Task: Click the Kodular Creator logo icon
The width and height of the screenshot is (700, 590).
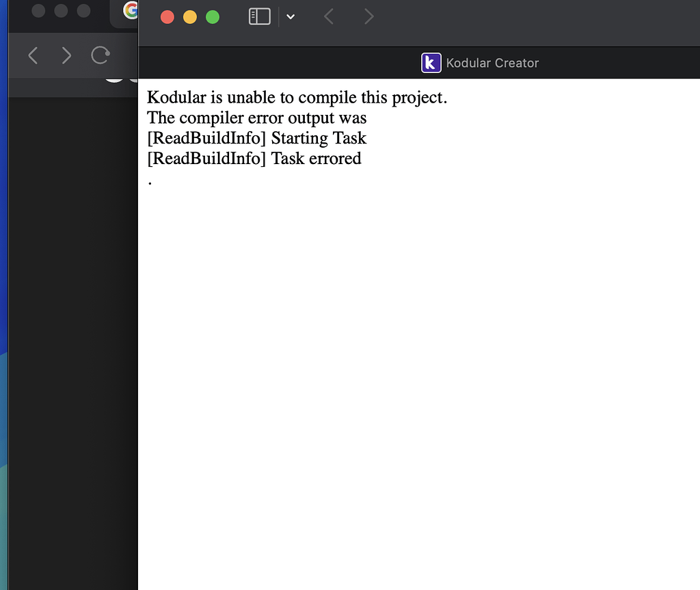Action: [431, 62]
